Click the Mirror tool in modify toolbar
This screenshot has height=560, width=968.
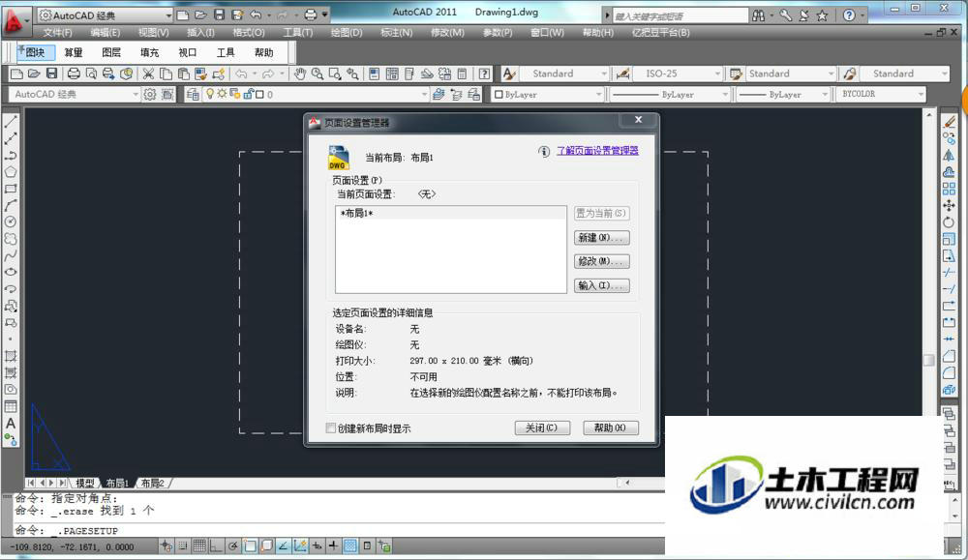coord(949,156)
